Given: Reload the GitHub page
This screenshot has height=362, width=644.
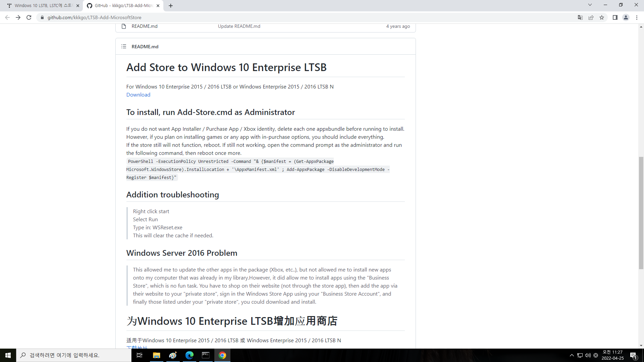Looking at the screenshot, I should [29, 17].
